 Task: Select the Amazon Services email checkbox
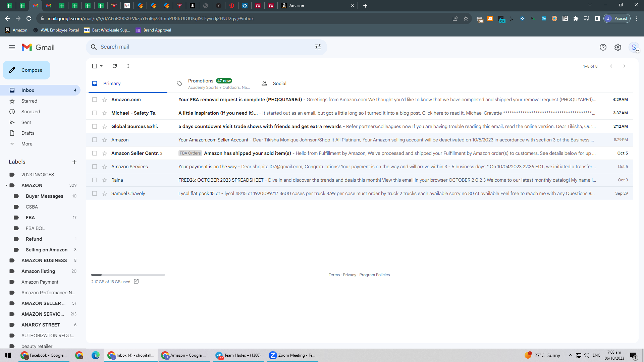95,167
